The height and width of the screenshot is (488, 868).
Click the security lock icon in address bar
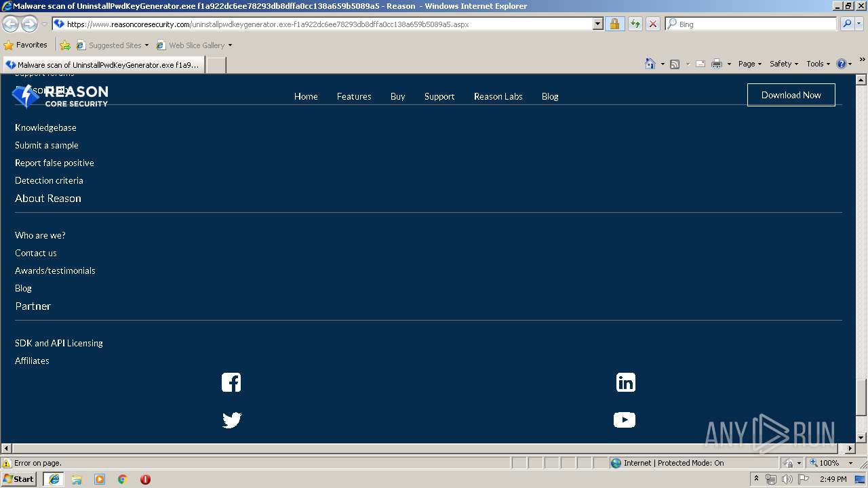click(x=614, y=24)
